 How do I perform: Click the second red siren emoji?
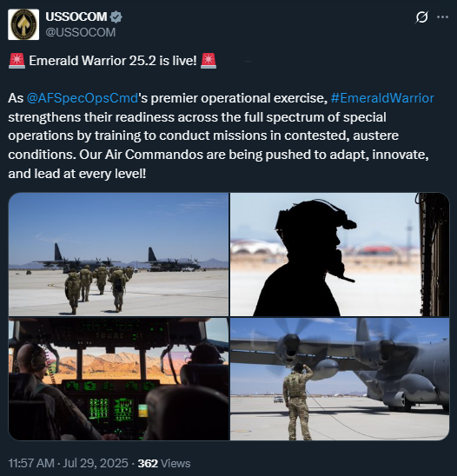[x=209, y=61]
